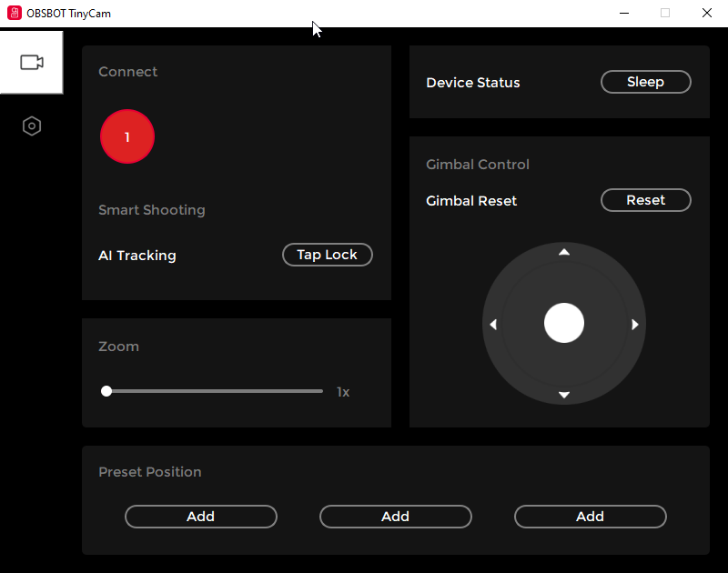The width and height of the screenshot is (728, 573).
Task: Add the third preset position
Action: (x=590, y=517)
